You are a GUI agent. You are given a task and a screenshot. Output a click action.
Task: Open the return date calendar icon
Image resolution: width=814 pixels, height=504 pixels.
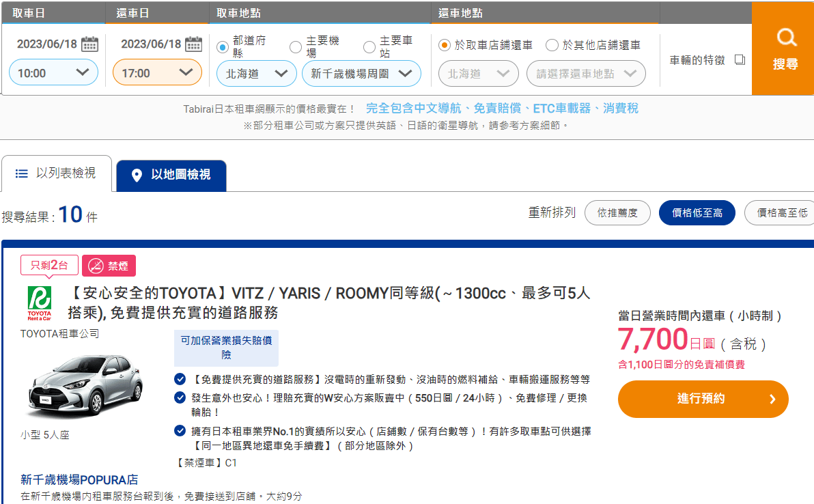tap(193, 44)
